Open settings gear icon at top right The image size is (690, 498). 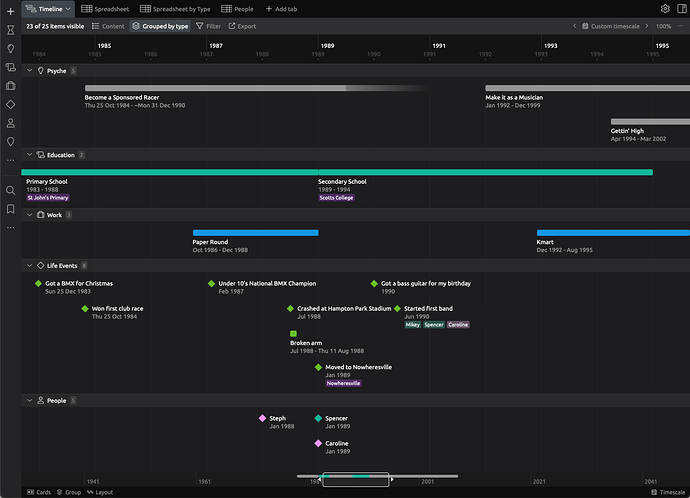(x=665, y=9)
